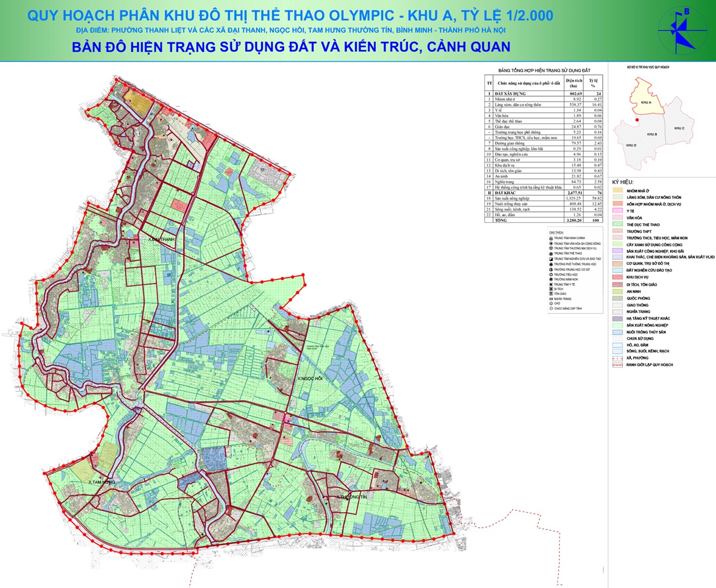
Task: Select KHU A in the location inset
Action: (644, 103)
